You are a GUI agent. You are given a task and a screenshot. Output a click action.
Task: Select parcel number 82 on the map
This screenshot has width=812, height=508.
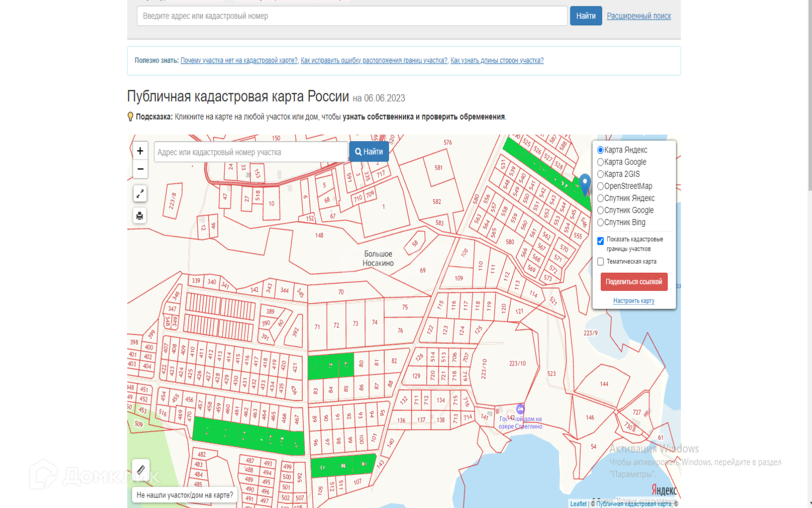coord(394,361)
